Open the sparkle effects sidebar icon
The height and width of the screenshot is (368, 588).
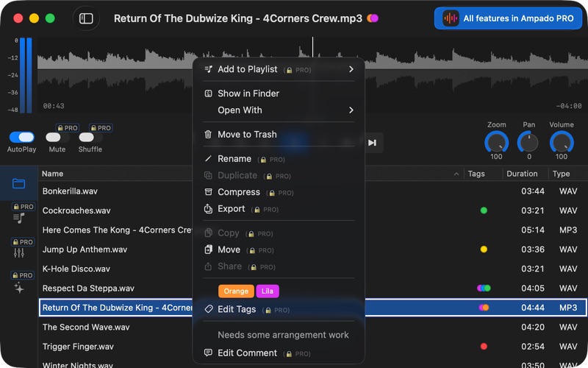19,288
